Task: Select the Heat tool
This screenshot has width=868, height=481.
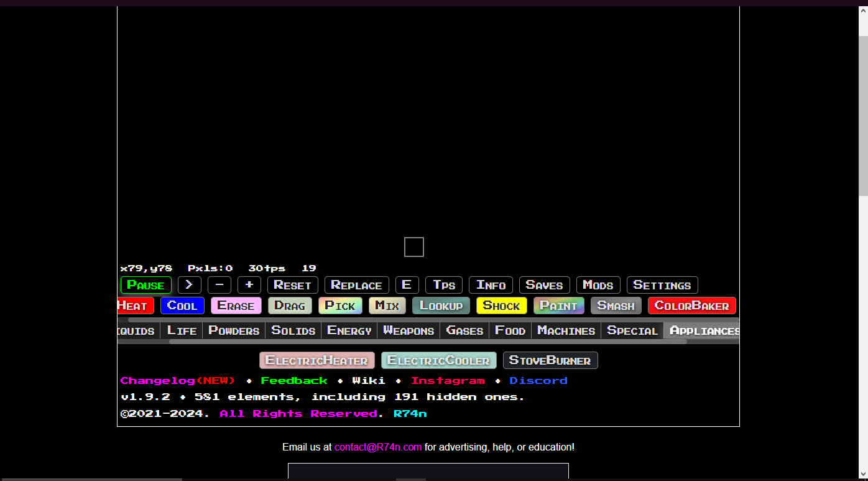Action: [136, 306]
